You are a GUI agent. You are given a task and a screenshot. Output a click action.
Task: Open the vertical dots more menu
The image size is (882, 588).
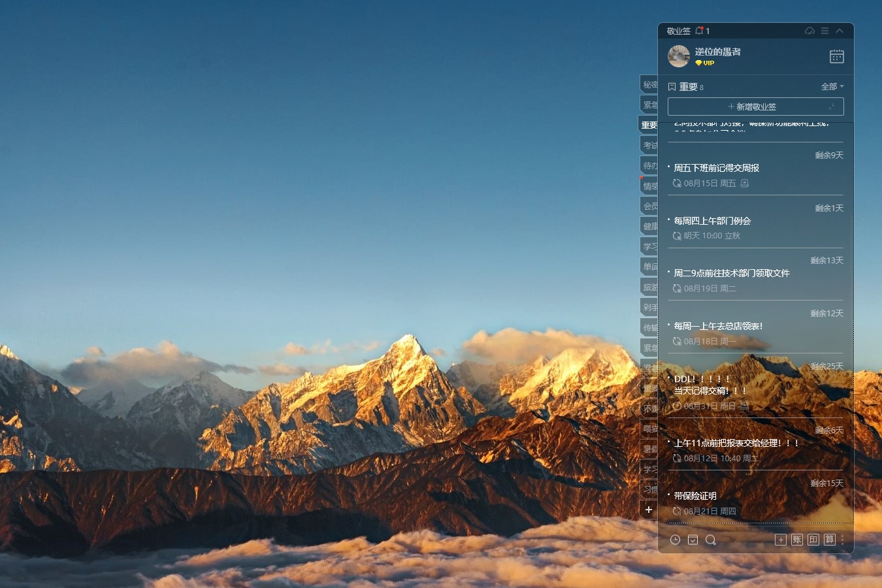click(x=843, y=540)
